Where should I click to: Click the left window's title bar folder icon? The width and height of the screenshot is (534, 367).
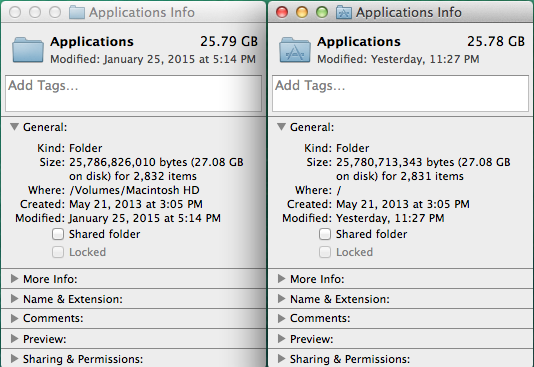(x=77, y=13)
